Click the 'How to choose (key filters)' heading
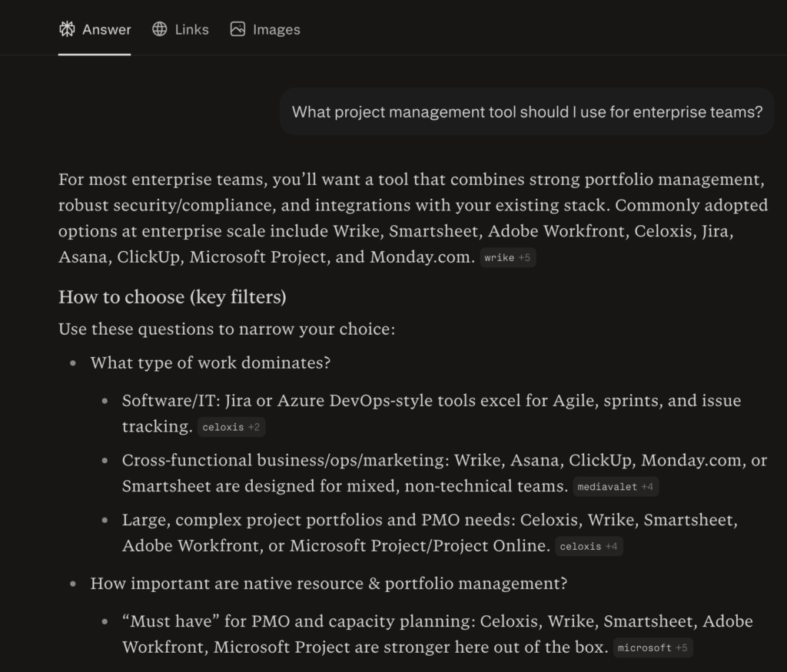Image resolution: width=787 pixels, height=672 pixels. 171,297
